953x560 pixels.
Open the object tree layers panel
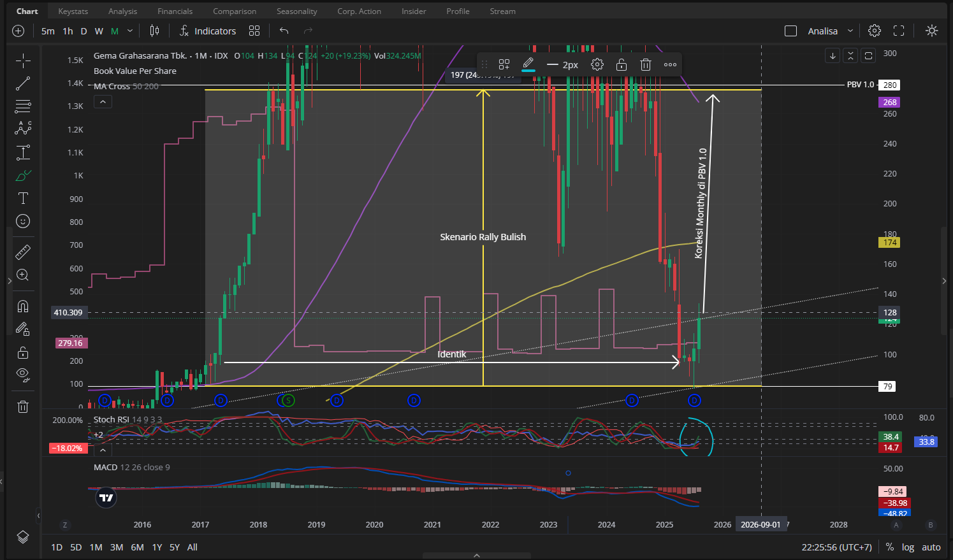point(23,537)
